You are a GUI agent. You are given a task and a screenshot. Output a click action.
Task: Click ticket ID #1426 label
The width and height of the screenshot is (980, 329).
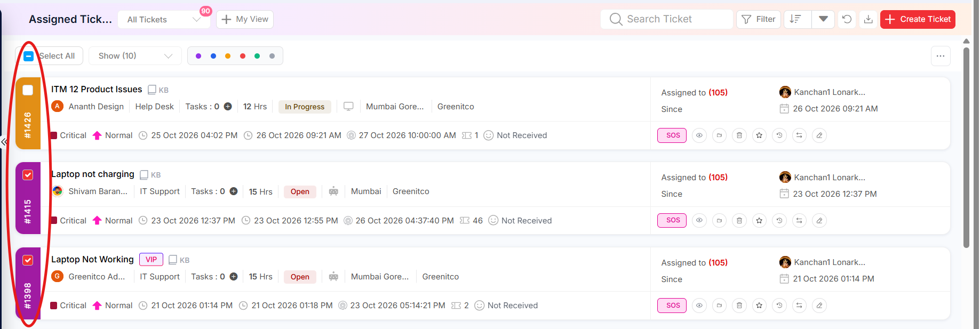coord(28,126)
